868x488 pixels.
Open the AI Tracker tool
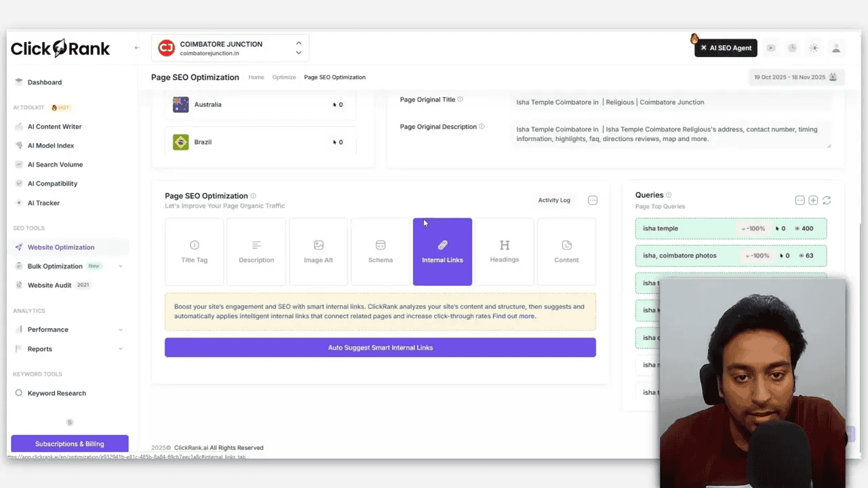click(x=43, y=203)
